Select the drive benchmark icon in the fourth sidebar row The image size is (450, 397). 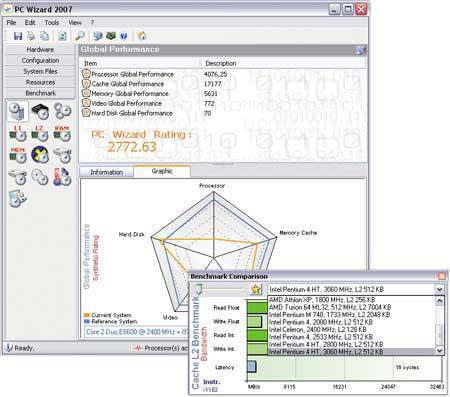(x=18, y=177)
